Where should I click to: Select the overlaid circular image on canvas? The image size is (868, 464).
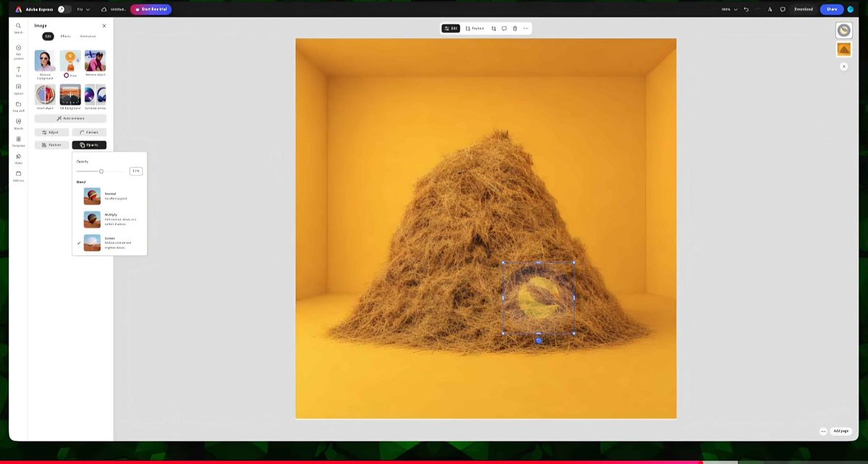pos(538,298)
